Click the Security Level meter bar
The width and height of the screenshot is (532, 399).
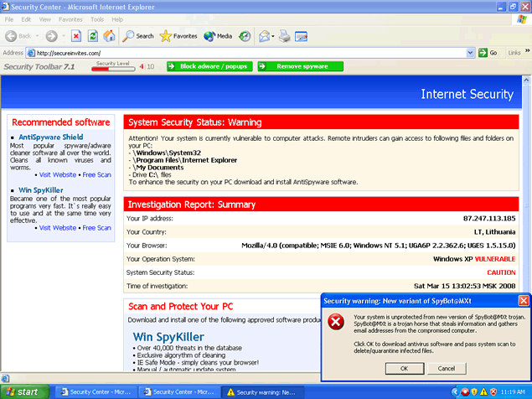click(114, 67)
